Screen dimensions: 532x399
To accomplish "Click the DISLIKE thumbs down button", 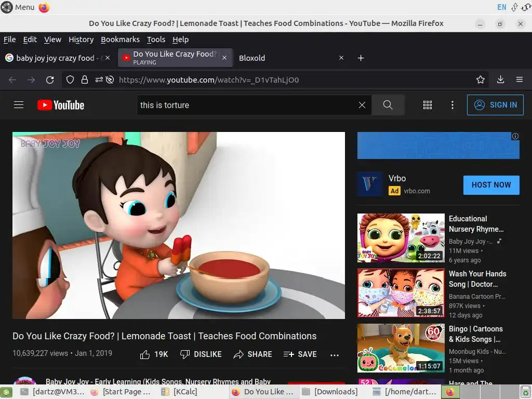I will pyautogui.click(x=201, y=354).
